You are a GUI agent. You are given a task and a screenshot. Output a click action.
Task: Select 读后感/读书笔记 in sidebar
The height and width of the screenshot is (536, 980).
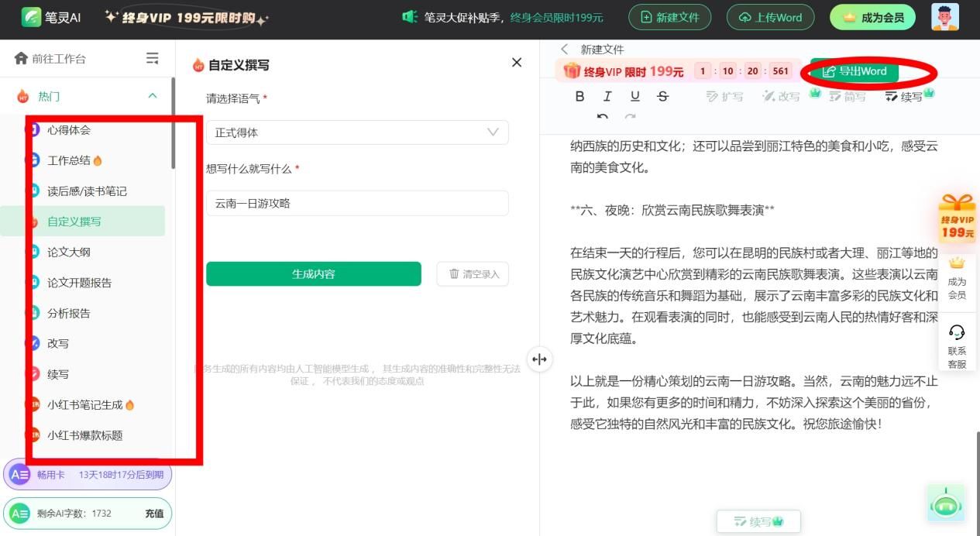point(87,191)
